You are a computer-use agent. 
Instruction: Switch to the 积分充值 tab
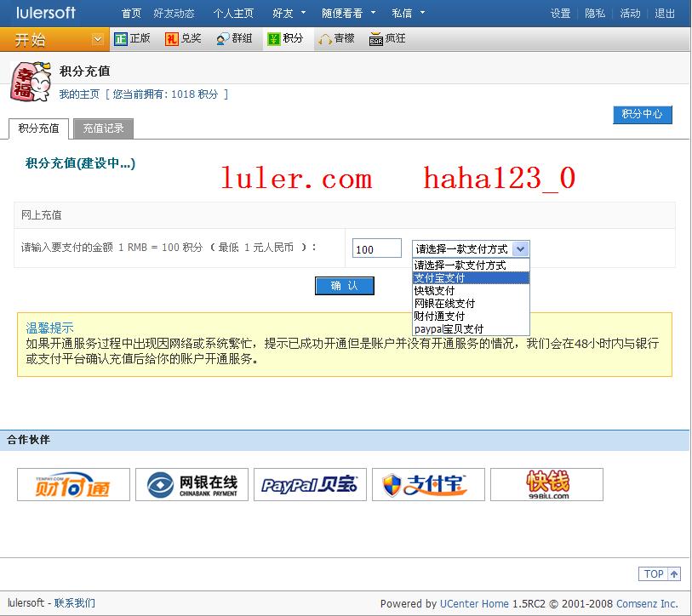[x=39, y=128]
